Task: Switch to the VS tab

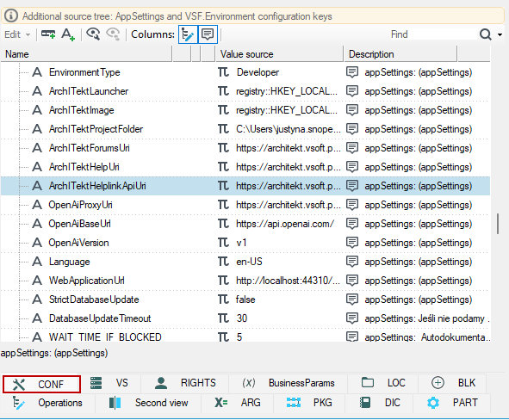Action: tap(110, 383)
